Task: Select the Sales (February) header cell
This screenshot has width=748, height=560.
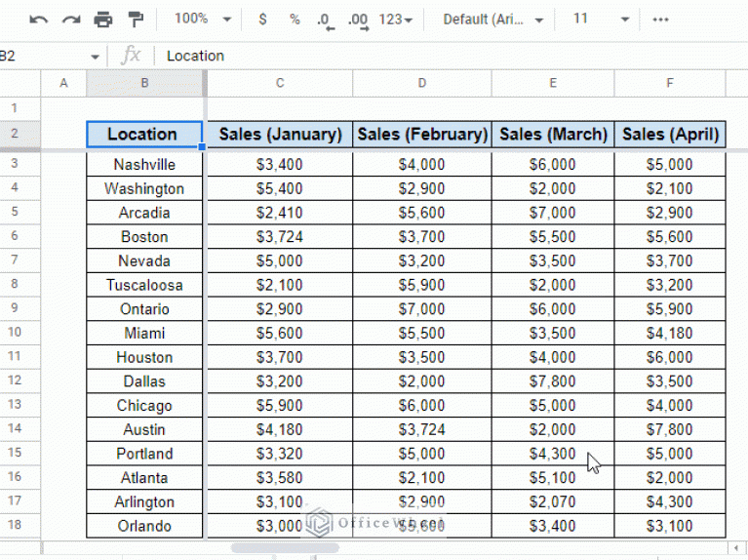Action: click(x=422, y=135)
